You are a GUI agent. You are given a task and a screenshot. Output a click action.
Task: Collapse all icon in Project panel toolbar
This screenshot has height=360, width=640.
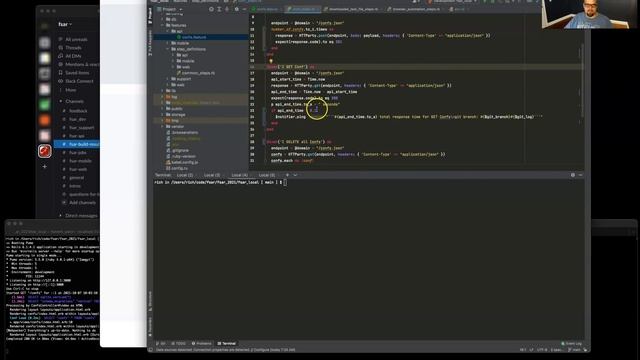[227, 9]
